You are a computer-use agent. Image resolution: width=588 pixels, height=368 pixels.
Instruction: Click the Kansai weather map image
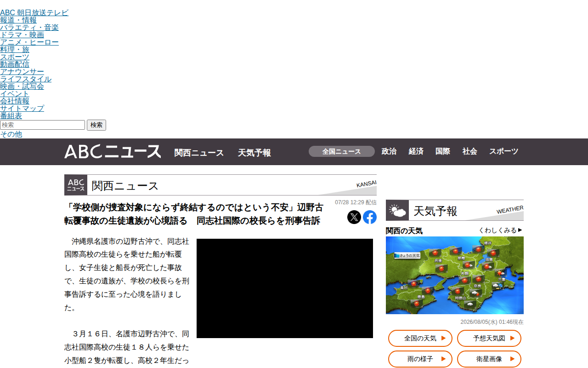tap(455, 275)
